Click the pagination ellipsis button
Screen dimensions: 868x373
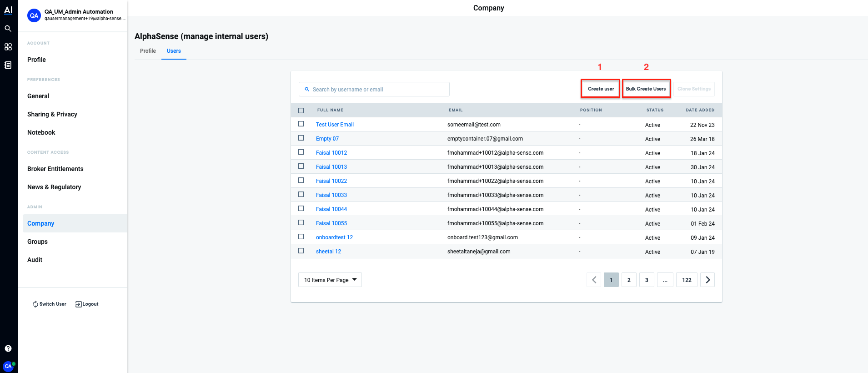click(665, 280)
